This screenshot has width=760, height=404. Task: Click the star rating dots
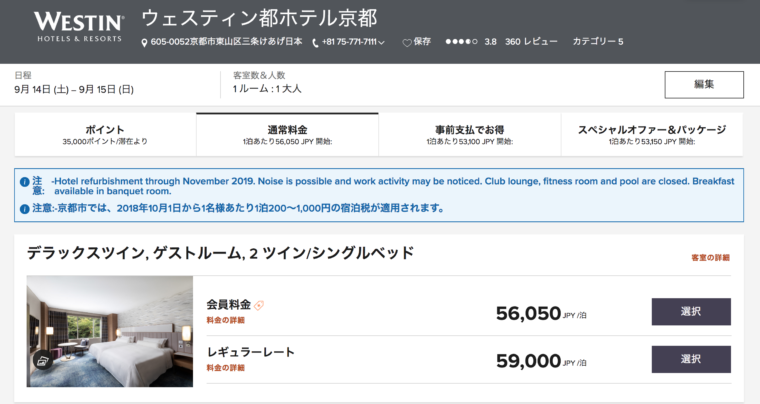tap(461, 42)
